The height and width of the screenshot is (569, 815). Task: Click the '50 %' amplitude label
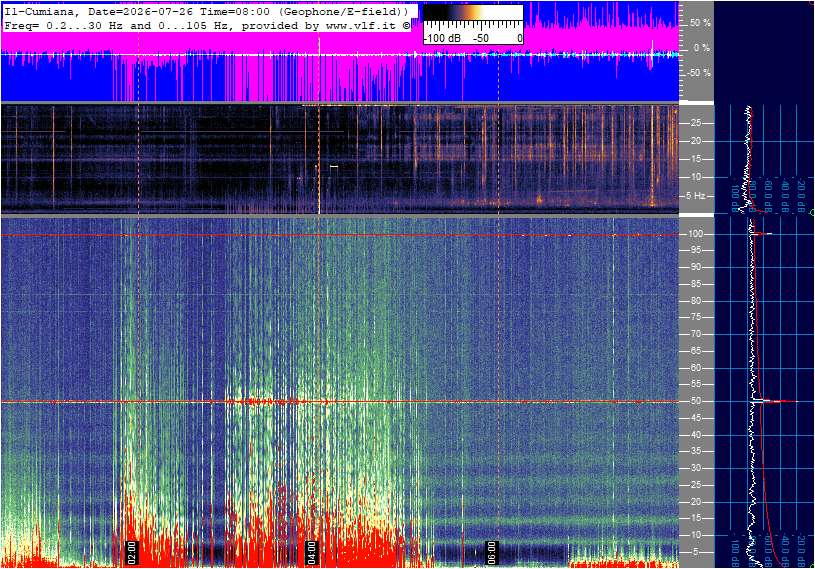(700, 23)
